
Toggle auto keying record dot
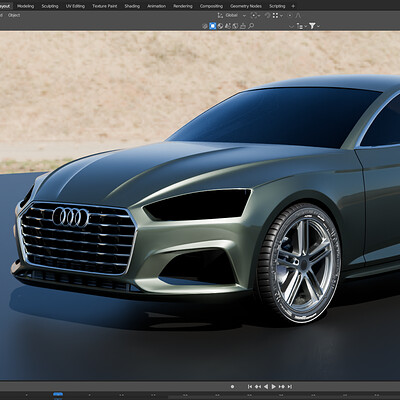[232, 387]
